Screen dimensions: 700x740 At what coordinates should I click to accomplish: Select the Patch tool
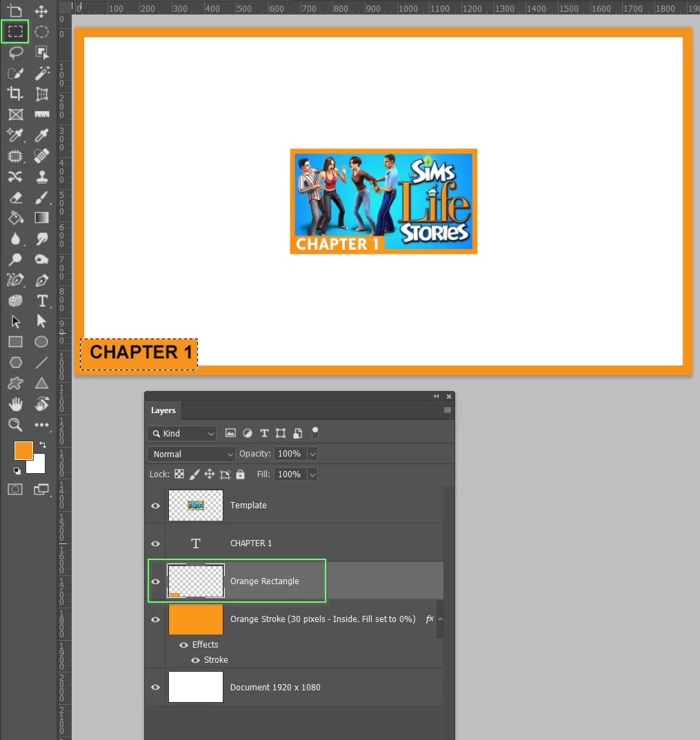point(15,157)
